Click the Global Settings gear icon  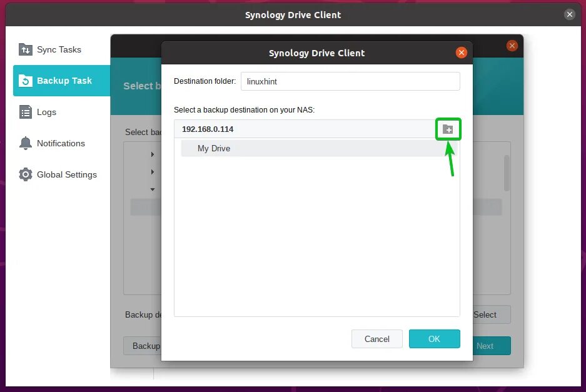tap(26, 174)
